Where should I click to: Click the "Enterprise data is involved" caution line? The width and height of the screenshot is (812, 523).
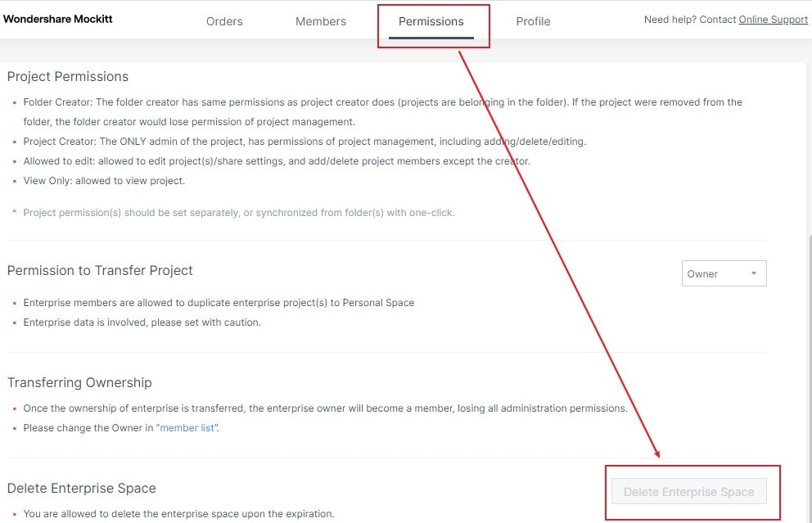pyautogui.click(x=142, y=322)
